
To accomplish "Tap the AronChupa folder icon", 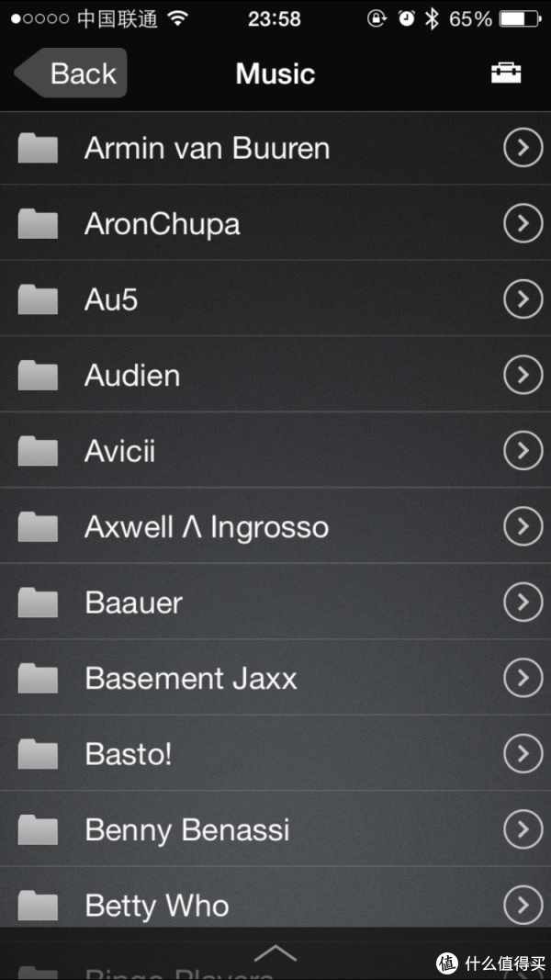I will point(38,224).
